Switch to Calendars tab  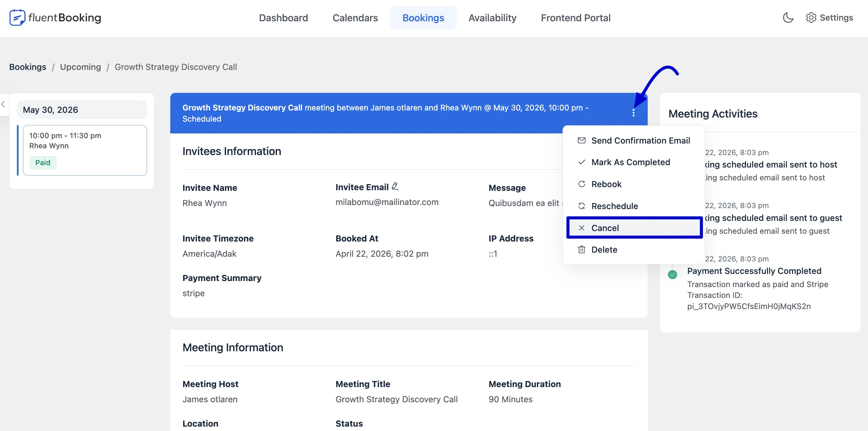pos(355,18)
